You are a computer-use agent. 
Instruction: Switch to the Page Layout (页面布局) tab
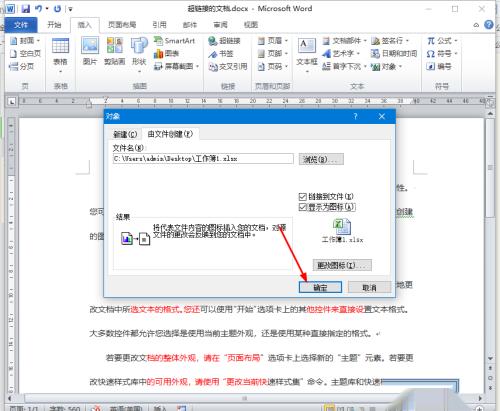(x=122, y=25)
